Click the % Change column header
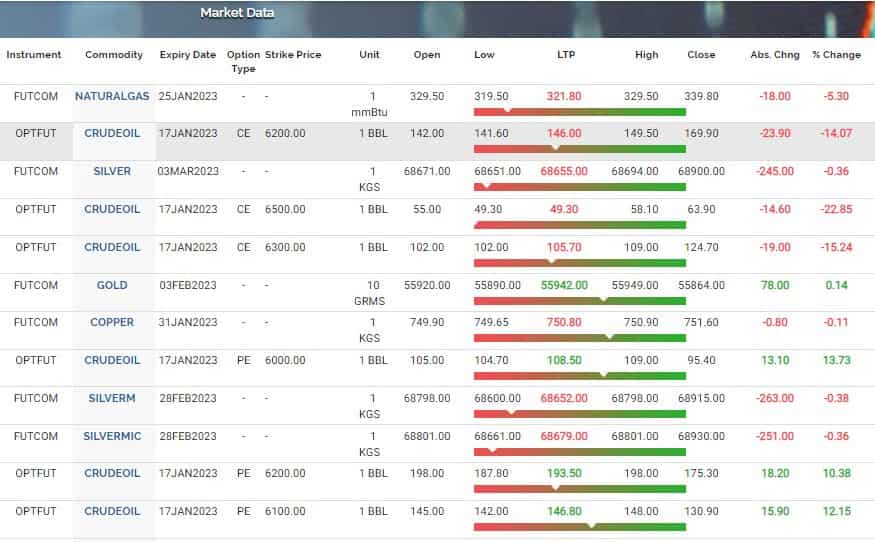Viewport: 875px width, 542px height. [x=836, y=55]
